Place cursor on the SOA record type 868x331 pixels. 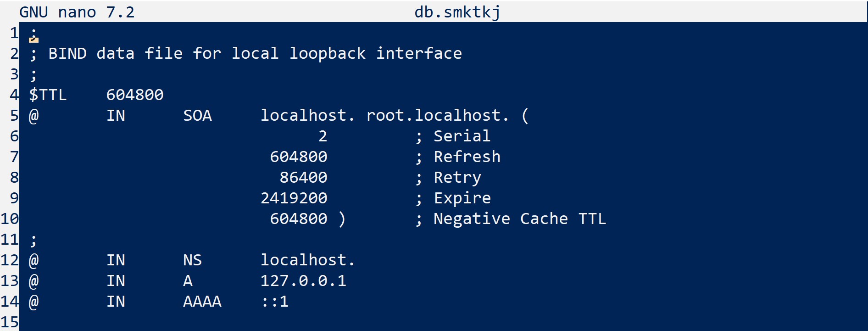pos(197,116)
